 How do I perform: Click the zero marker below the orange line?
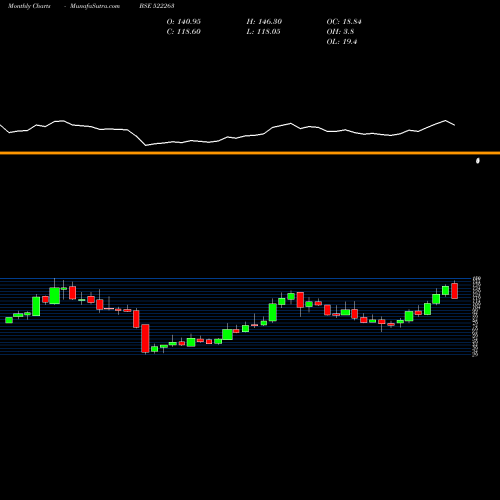pyautogui.click(x=478, y=161)
